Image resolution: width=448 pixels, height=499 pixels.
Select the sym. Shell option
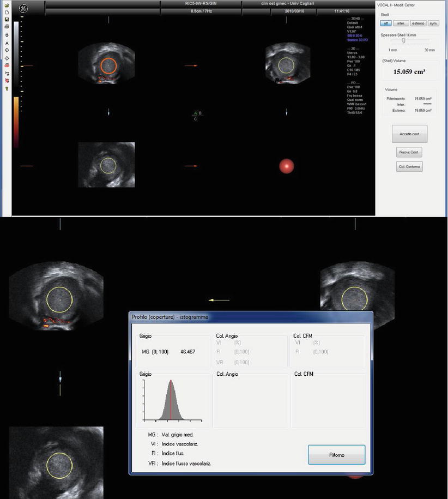[433, 23]
